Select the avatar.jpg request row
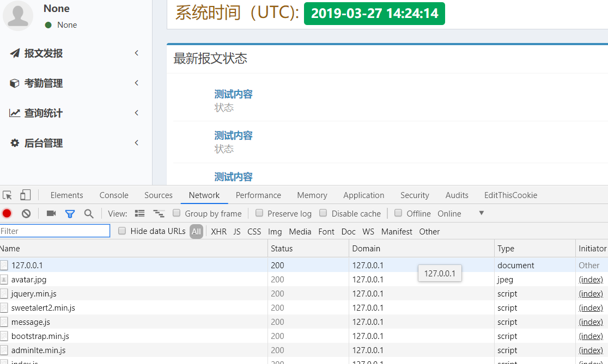Viewport: 608px width, 364px height. pos(29,280)
